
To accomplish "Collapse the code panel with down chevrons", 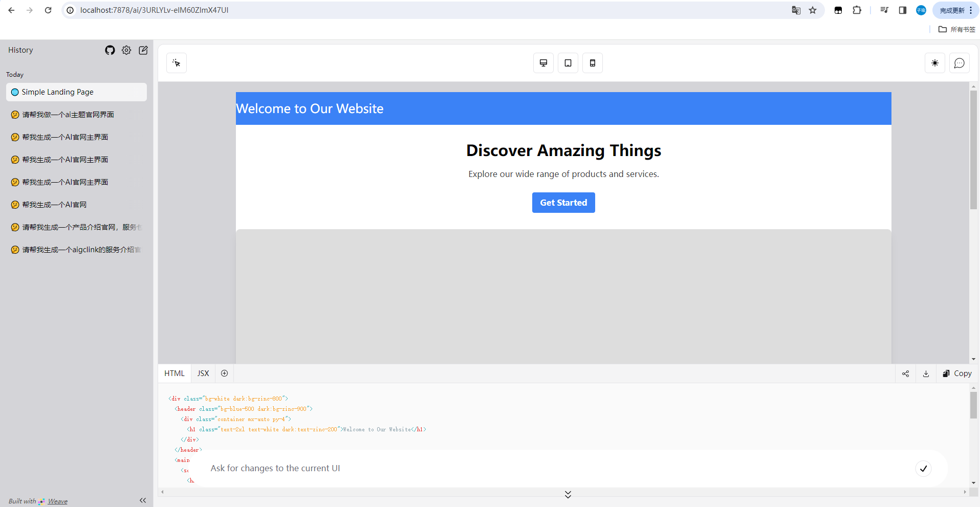I will pos(568,494).
